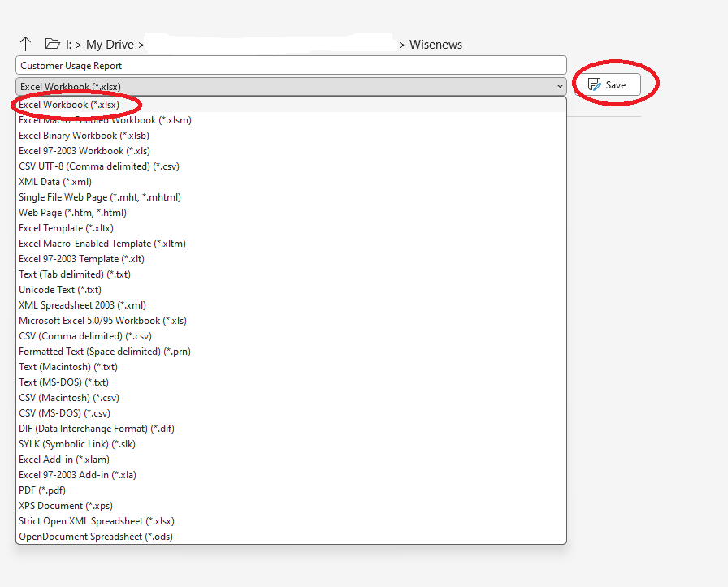Select Excel 97-2003 Workbook (*.xls)
The image size is (728, 587).
pos(291,151)
